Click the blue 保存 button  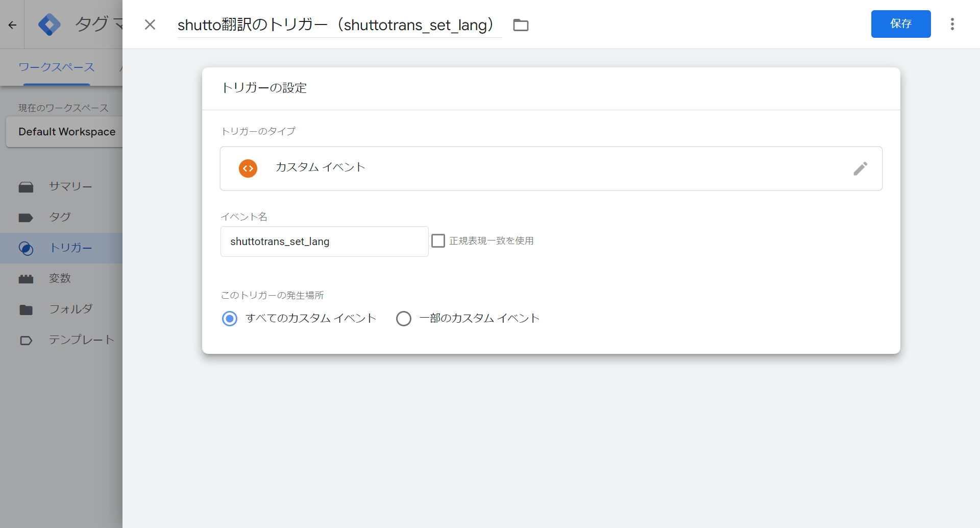900,24
